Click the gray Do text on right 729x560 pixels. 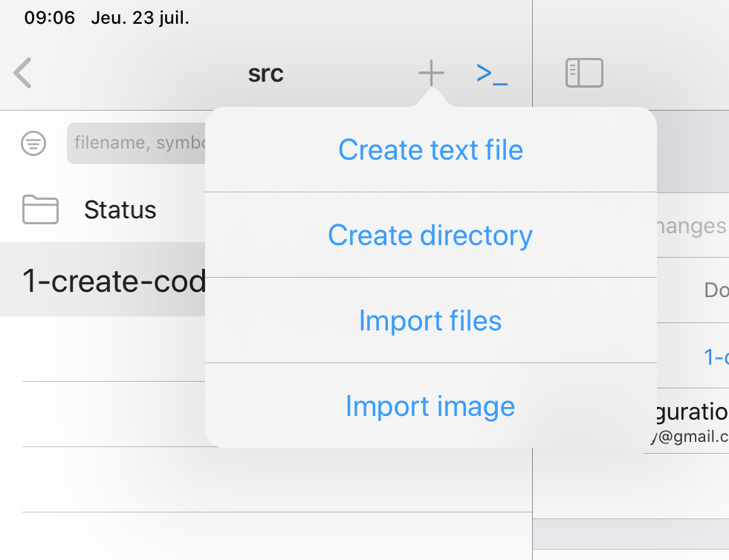(716, 290)
